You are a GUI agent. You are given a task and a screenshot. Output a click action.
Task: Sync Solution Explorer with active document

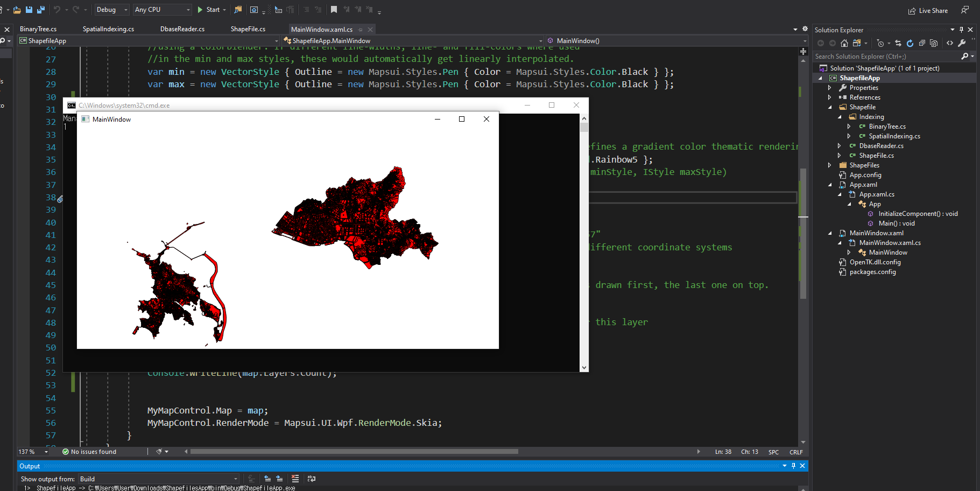tap(898, 44)
